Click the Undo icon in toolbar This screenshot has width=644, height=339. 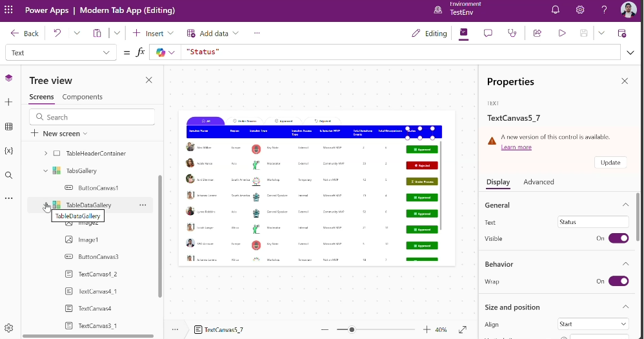point(57,34)
